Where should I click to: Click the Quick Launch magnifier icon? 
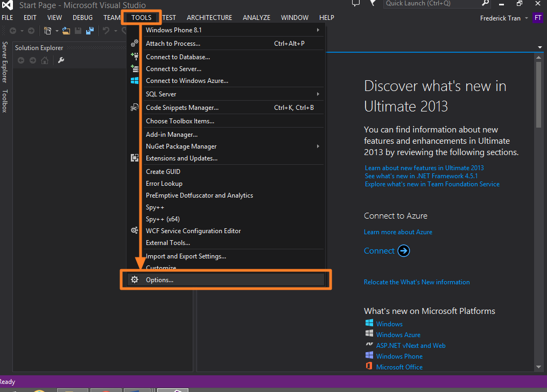(485, 3)
